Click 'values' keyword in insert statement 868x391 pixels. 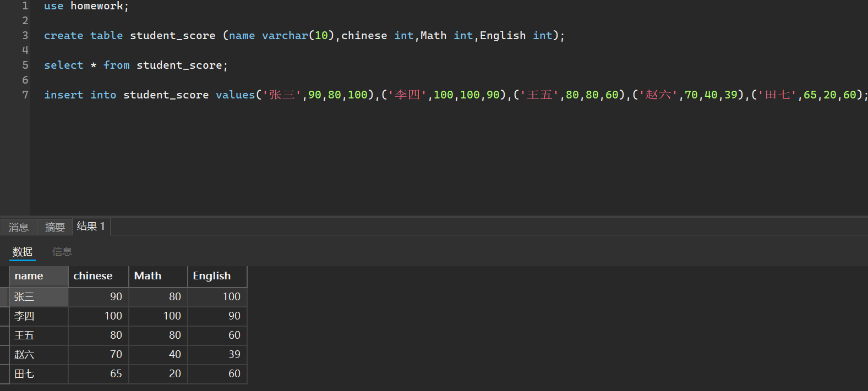[235, 95]
